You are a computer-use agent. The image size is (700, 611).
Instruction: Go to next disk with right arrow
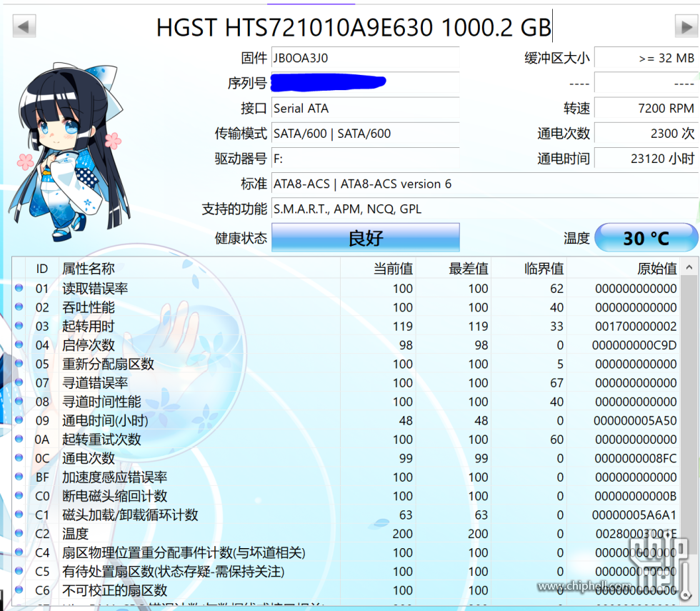click(x=686, y=26)
